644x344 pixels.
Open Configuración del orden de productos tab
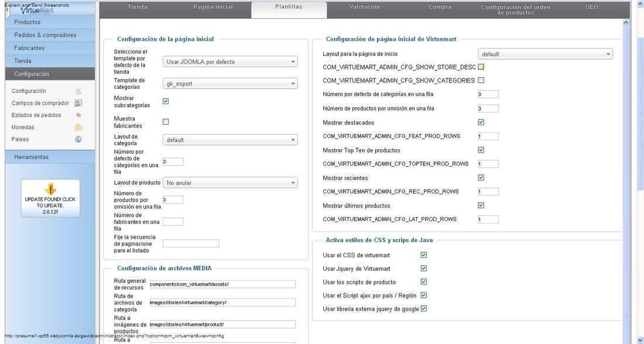click(x=515, y=10)
